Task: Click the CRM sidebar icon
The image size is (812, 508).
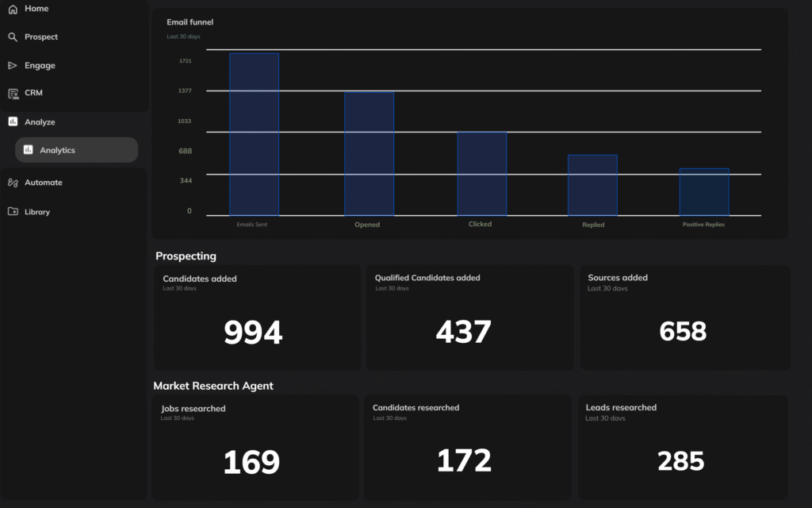Action: [x=13, y=94]
